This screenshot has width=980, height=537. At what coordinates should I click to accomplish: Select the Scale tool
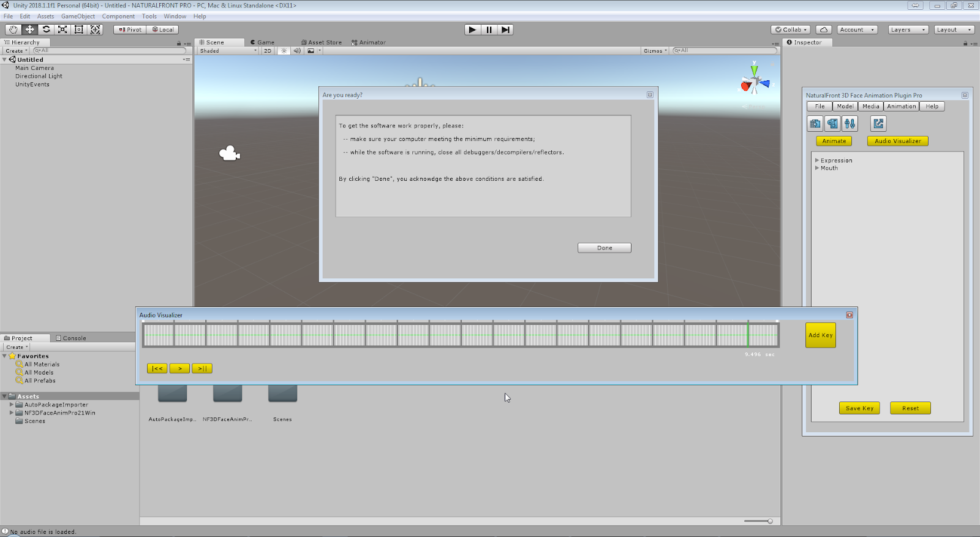click(62, 29)
